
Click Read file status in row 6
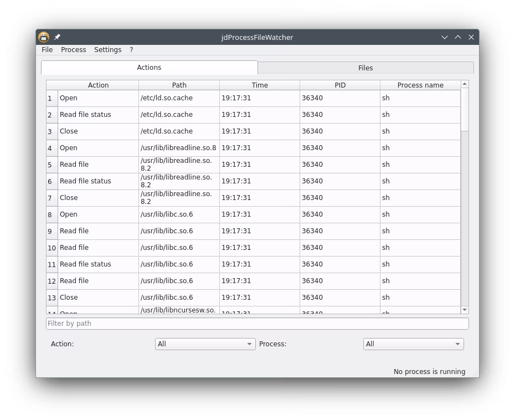pos(98,181)
